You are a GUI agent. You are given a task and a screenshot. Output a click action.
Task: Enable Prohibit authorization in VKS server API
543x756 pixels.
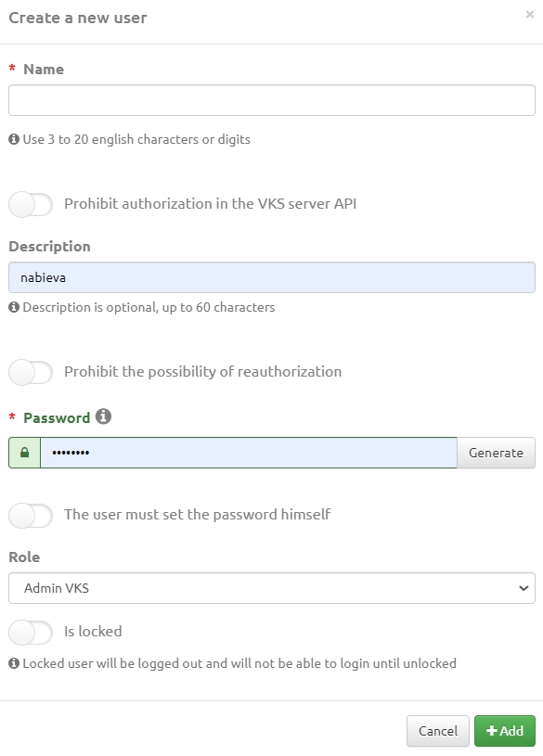[31, 204]
